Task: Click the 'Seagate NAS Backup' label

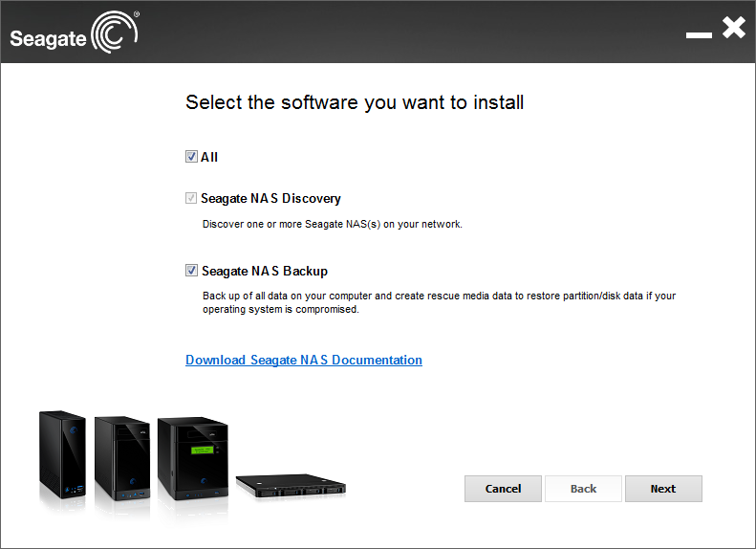Action: click(265, 271)
